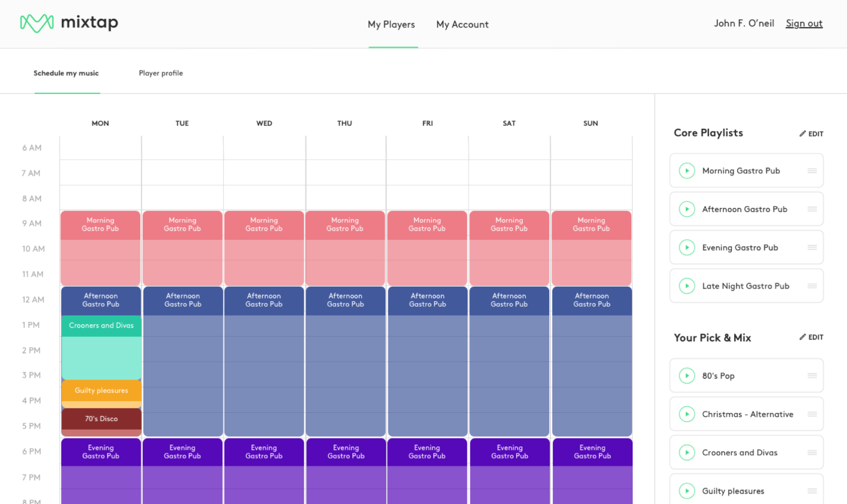Image resolution: width=847 pixels, height=504 pixels.
Task: Switch to the Player profile tab
Action: [x=161, y=73]
